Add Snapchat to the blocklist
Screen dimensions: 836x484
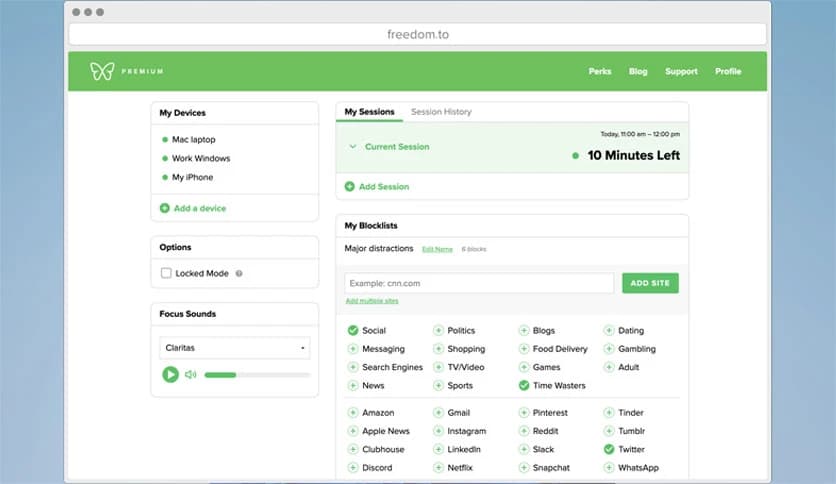tap(524, 467)
